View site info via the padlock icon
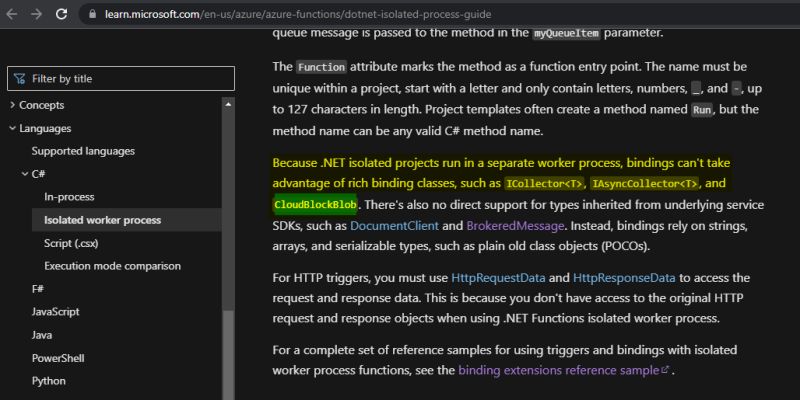The image size is (800, 400). pos(92,14)
